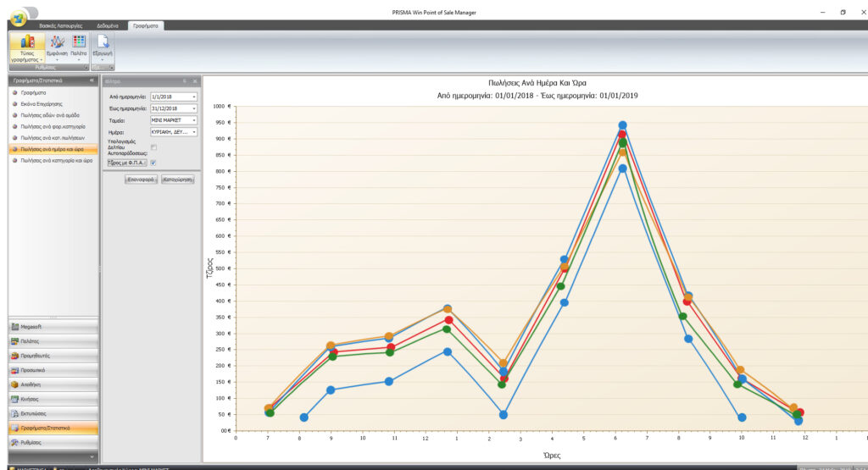Click the Καταχώρηση submit button
Screen dimensions: 868x470
click(x=178, y=180)
